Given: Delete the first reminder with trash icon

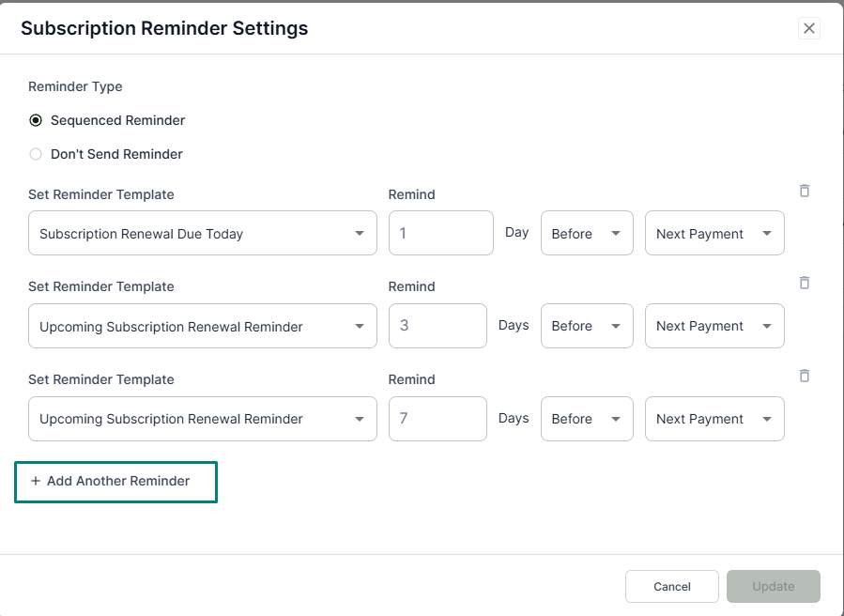Looking at the screenshot, I should coord(805,191).
